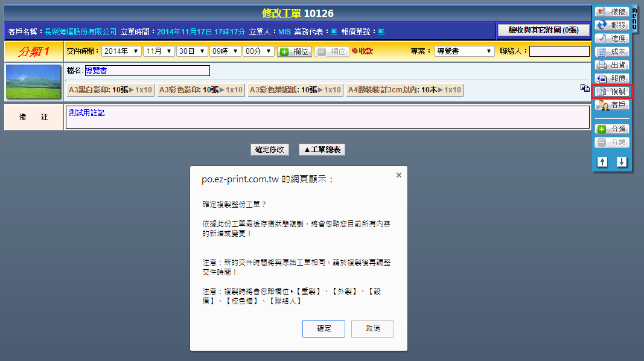Click the 出貨 shipping printer icon
The height and width of the screenshot is (361, 644).
click(x=612, y=65)
